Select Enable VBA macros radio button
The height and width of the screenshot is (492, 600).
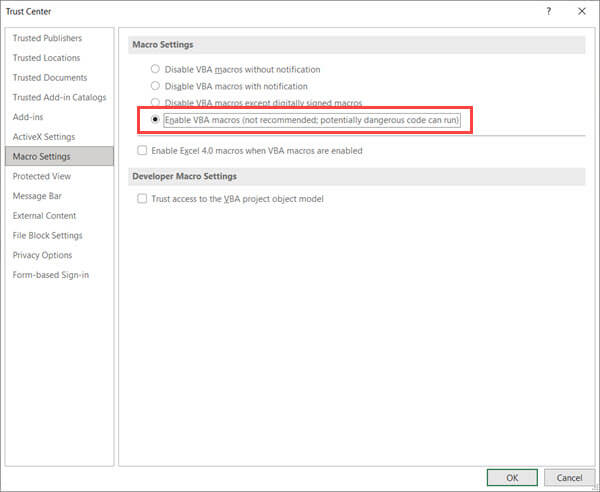[155, 120]
